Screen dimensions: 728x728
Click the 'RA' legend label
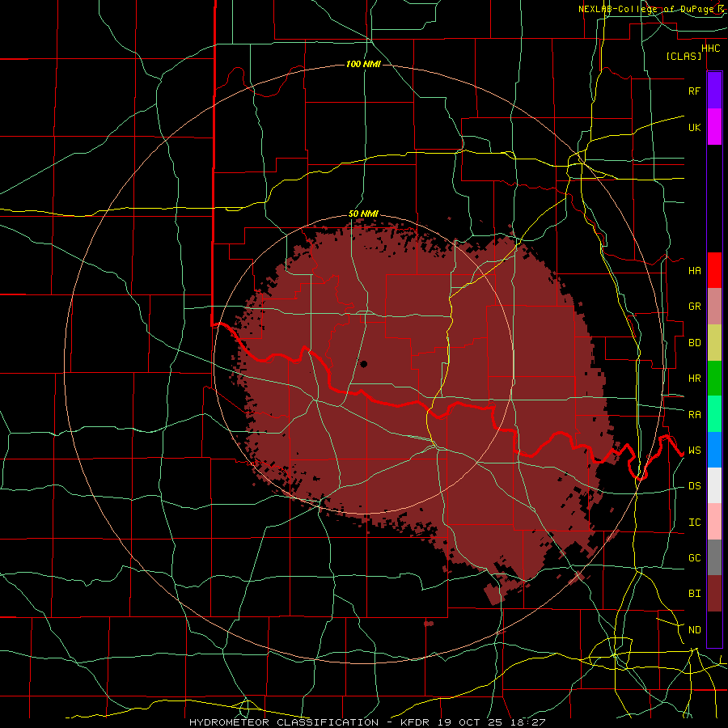694,415
